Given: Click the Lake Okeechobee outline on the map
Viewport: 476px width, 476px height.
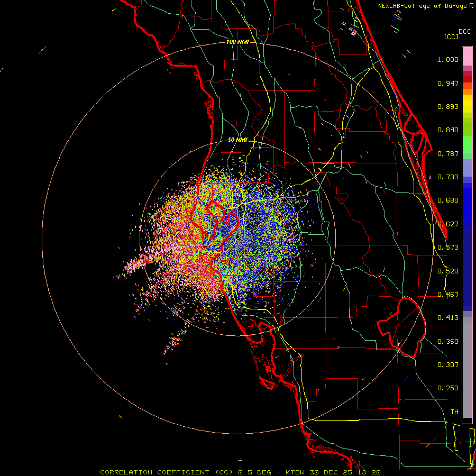Looking at the screenshot, I should click(x=401, y=327).
